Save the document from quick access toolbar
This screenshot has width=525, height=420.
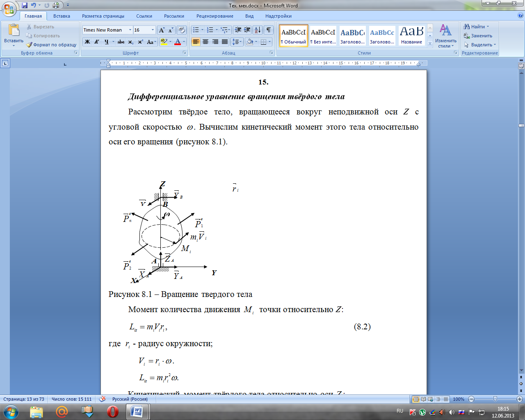[25, 5]
